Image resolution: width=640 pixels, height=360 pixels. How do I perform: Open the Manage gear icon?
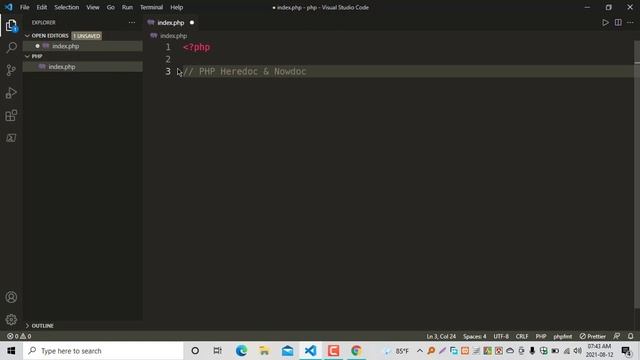11,319
